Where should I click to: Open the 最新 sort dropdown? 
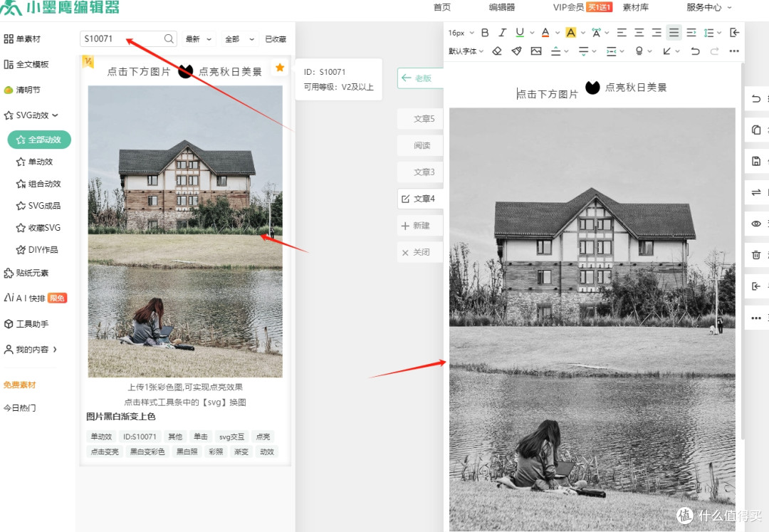tap(199, 38)
